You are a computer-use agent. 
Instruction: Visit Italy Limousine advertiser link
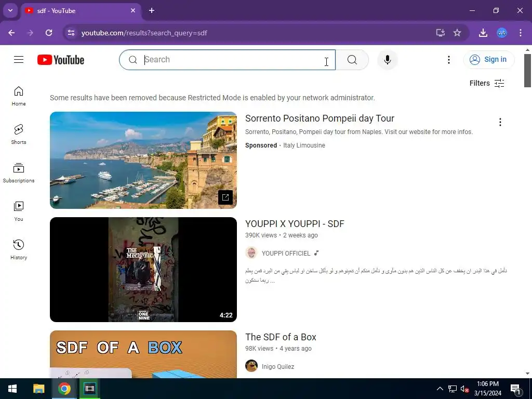coord(304,145)
